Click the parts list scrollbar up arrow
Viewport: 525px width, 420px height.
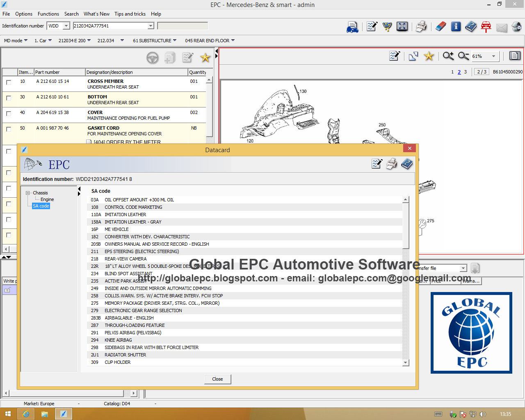209,80
